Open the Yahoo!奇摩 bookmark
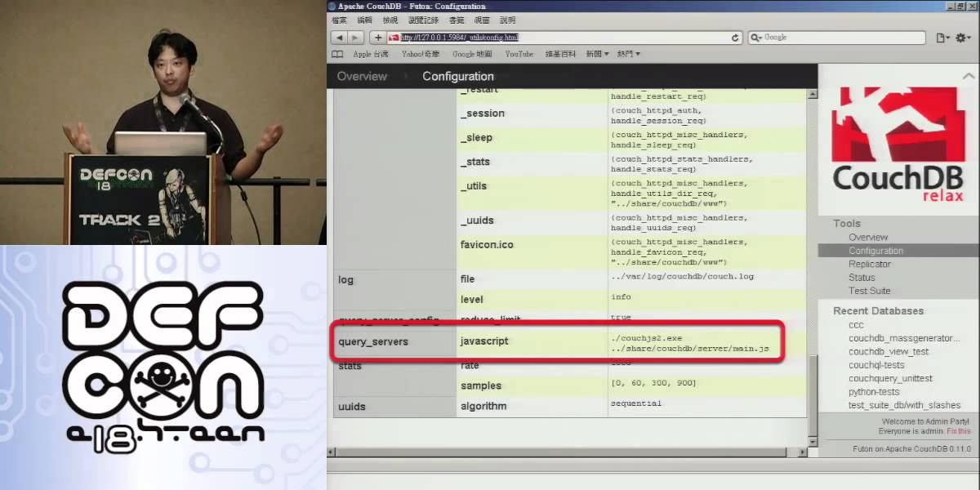Image resolution: width=980 pixels, height=490 pixels. click(420, 54)
